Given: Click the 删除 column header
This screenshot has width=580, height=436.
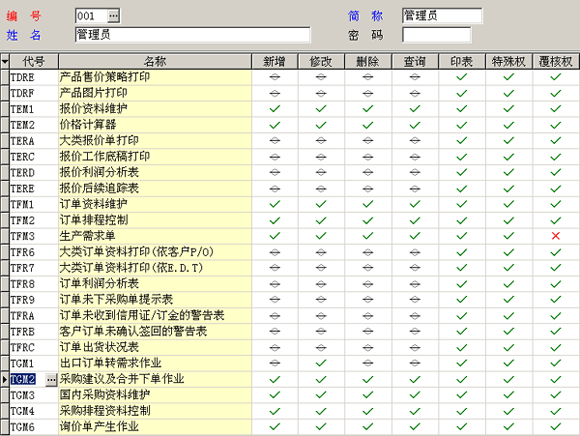Looking at the screenshot, I should [368, 61].
